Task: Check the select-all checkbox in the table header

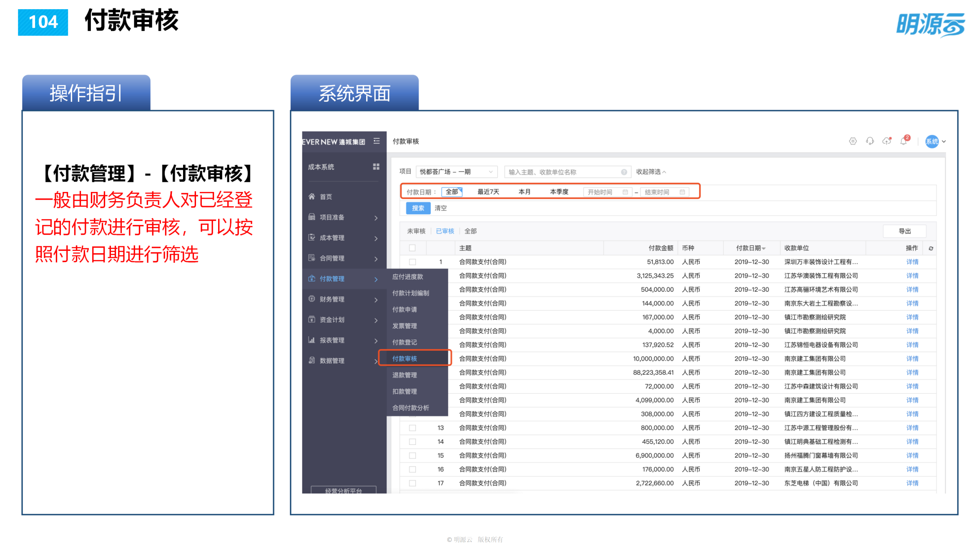Action: click(412, 247)
